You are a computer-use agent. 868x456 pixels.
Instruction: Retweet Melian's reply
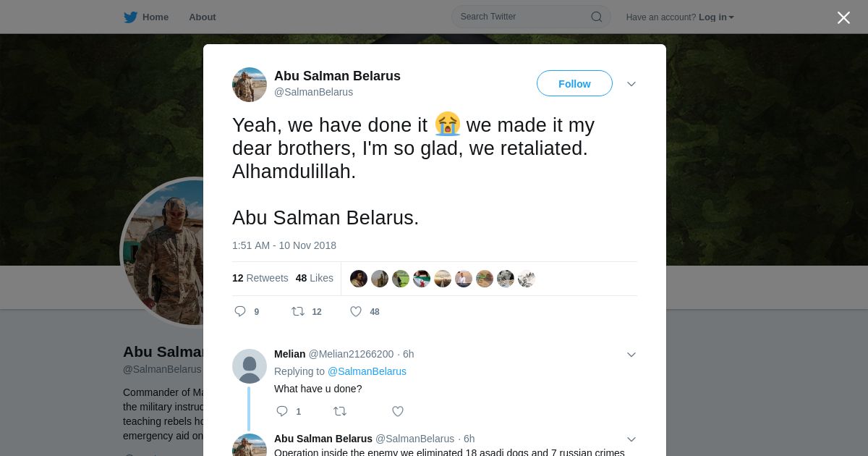point(340,411)
